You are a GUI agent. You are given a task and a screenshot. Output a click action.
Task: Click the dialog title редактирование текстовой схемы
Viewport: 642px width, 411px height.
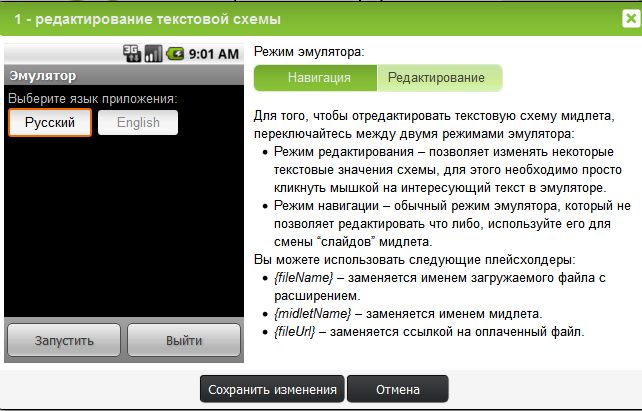tap(147, 19)
